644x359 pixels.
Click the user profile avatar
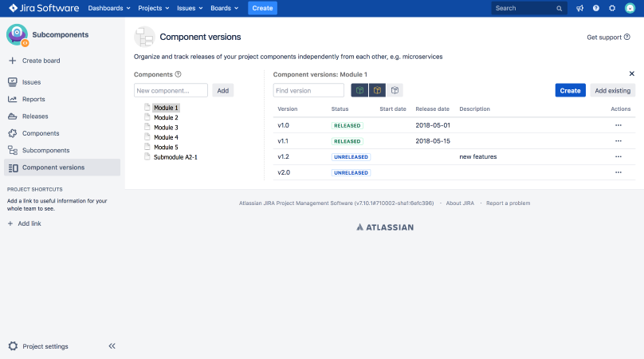[630, 8]
